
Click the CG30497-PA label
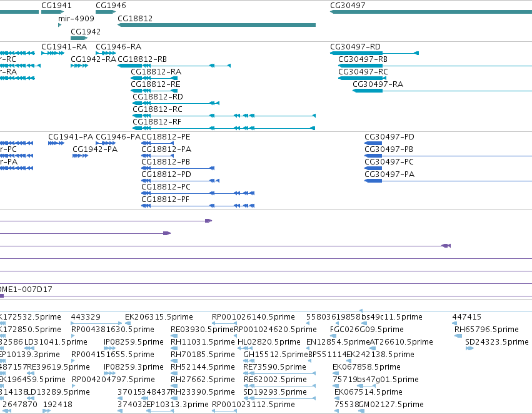[x=389, y=174]
